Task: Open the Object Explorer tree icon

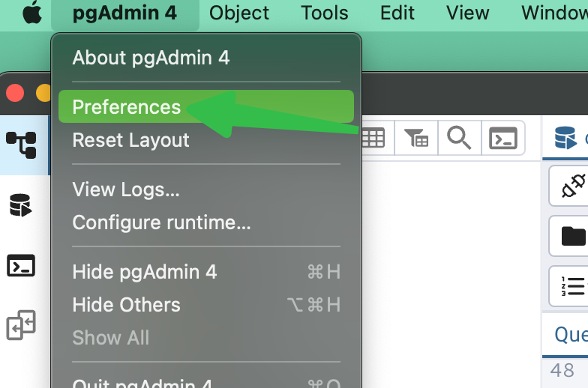Action: pos(21,145)
